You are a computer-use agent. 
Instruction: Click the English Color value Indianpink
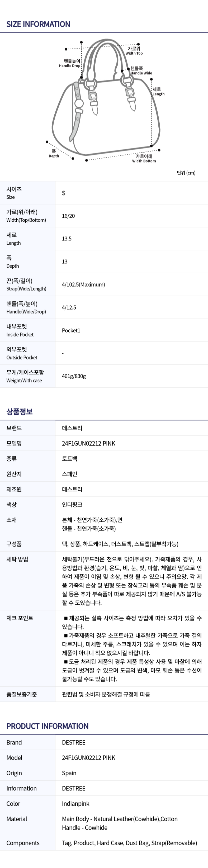(75, 804)
